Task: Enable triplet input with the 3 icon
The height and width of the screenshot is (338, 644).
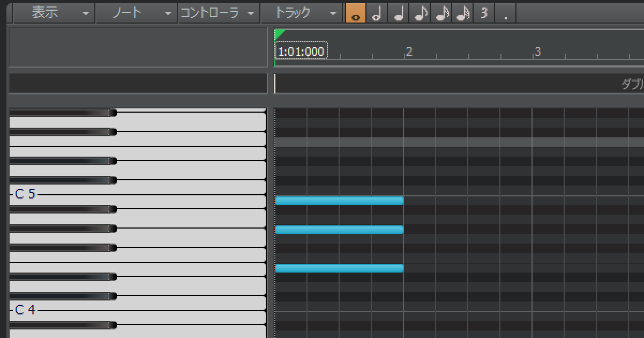Action: tap(483, 13)
